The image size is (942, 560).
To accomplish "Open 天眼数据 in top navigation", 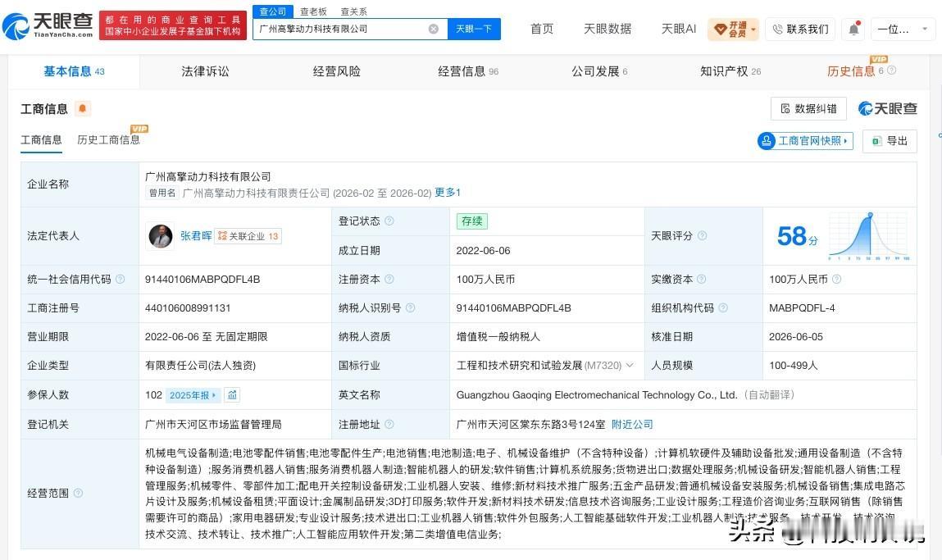I will [608, 29].
